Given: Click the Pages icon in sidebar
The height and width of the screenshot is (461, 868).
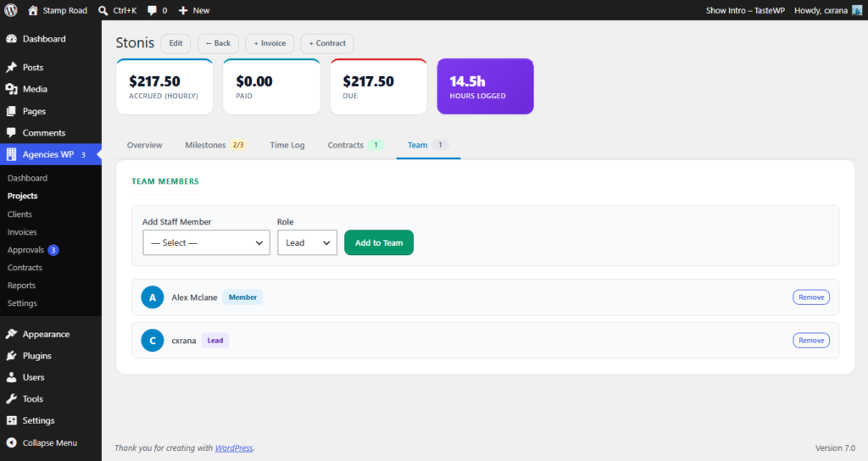Looking at the screenshot, I should point(11,111).
